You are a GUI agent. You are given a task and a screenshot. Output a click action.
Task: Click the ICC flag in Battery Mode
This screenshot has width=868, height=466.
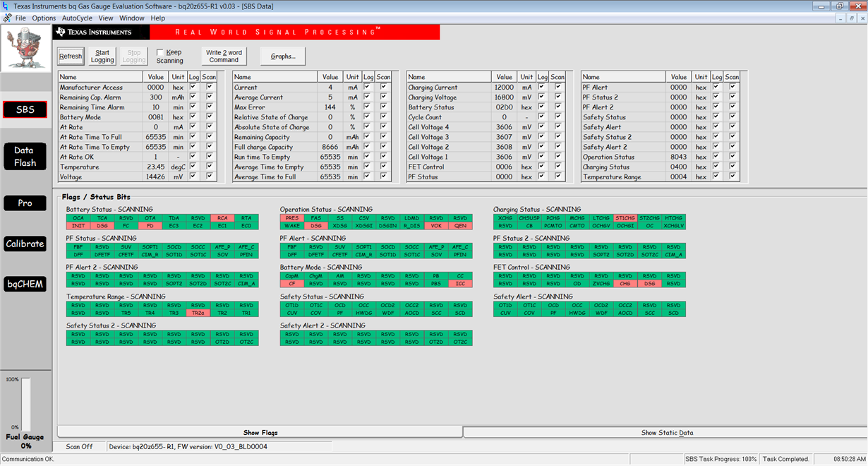[x=460, y=283]
